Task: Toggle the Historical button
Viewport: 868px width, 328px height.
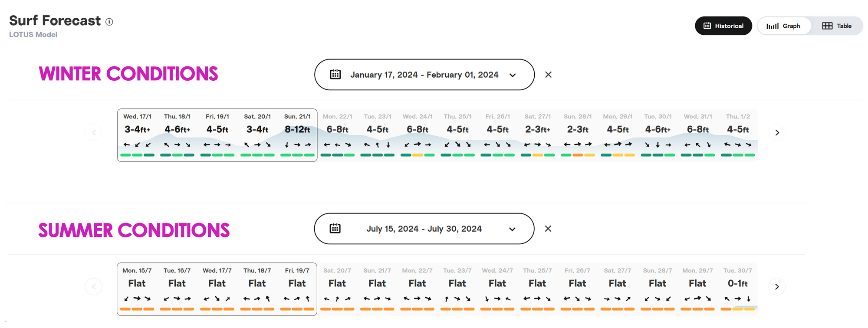Action: [x=723, y=26]
